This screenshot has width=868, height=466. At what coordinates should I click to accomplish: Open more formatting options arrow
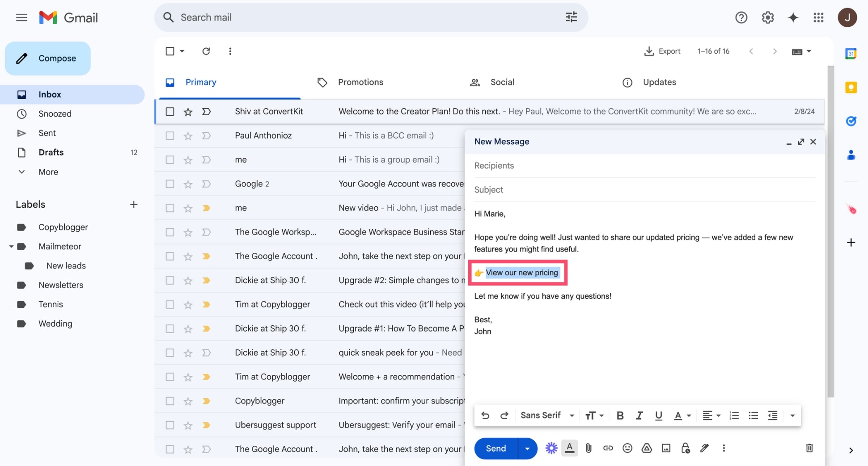[x=792, y=416]
